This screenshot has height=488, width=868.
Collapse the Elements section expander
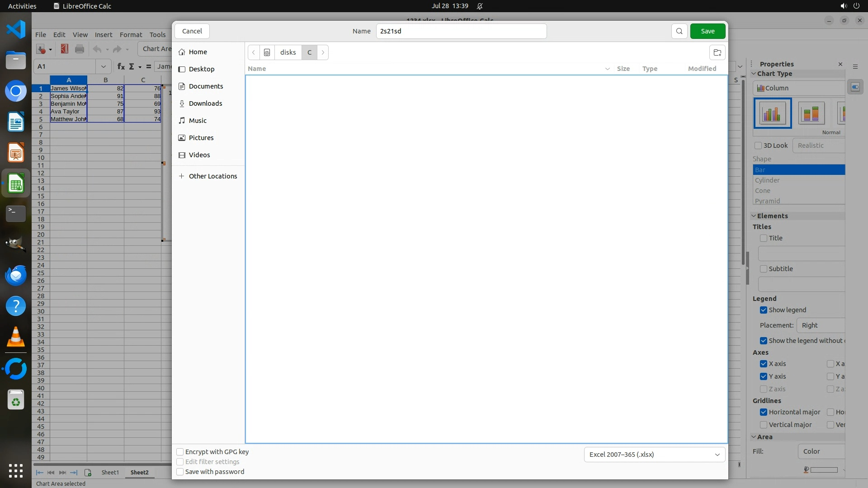coord(754,216)
